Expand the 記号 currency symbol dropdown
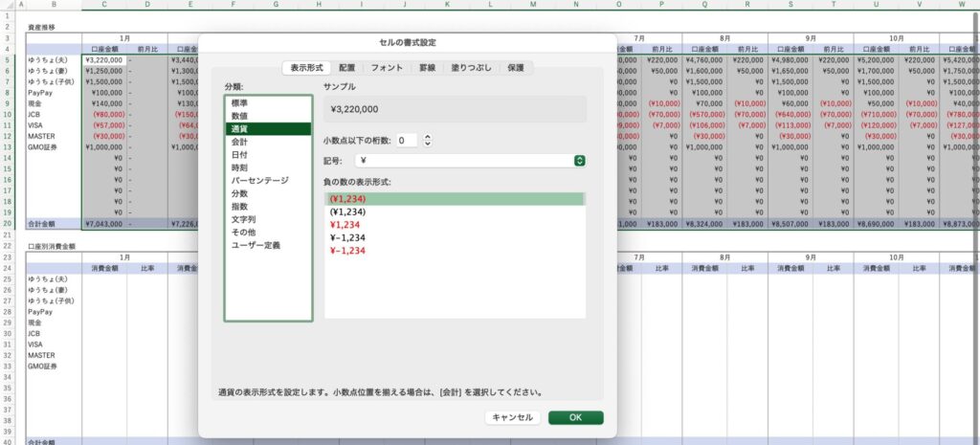The height and width of the screenshot is (445, 980). [579, 161]
